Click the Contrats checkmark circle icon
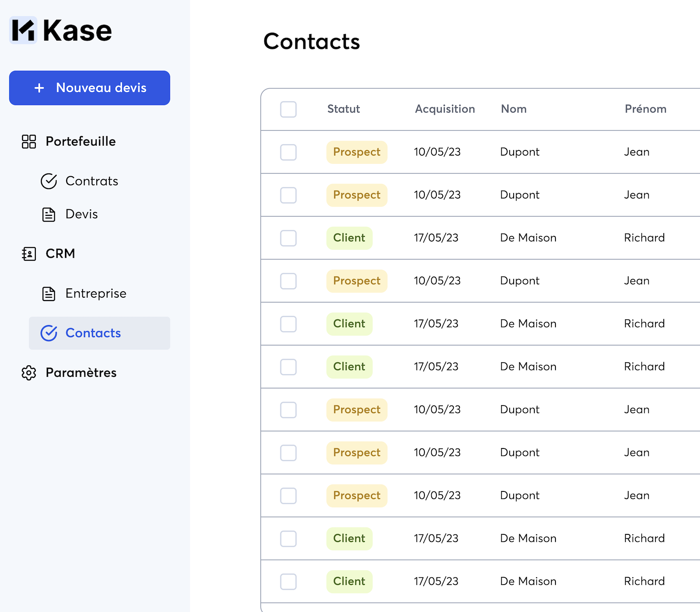700x612 pixels. [49, 181]
